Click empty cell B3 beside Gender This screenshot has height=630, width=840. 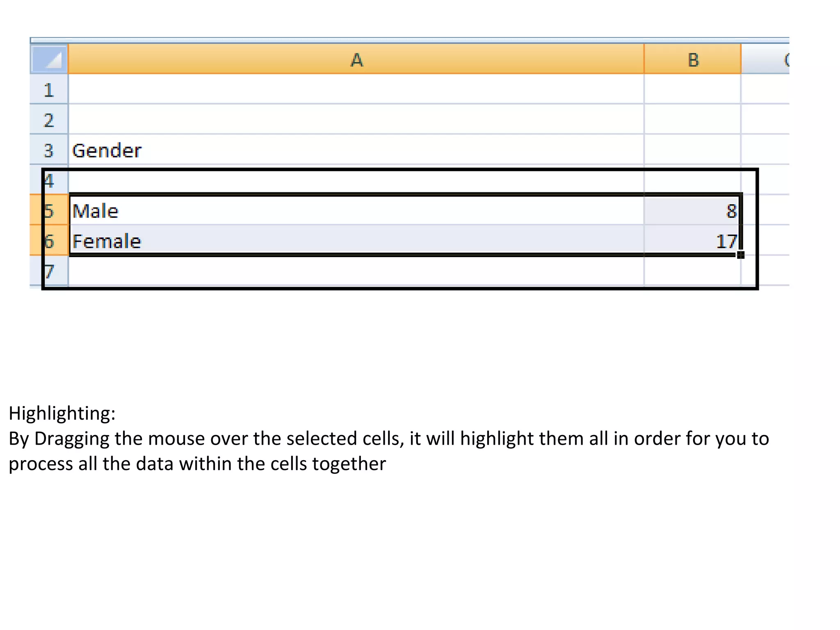tap(693, 150)
